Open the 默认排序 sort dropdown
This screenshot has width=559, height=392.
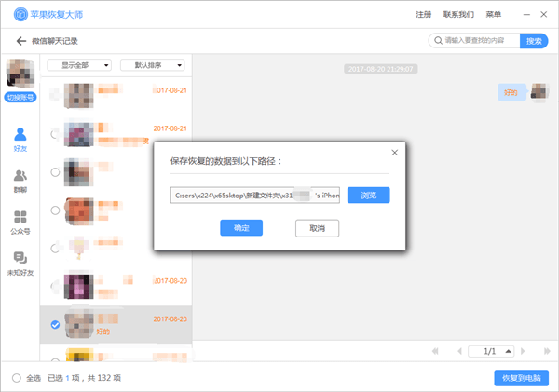click(153, 65)
